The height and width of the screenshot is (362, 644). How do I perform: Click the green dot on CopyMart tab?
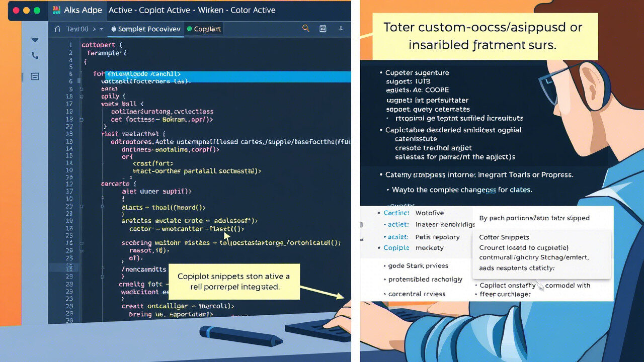coord(190,29)
